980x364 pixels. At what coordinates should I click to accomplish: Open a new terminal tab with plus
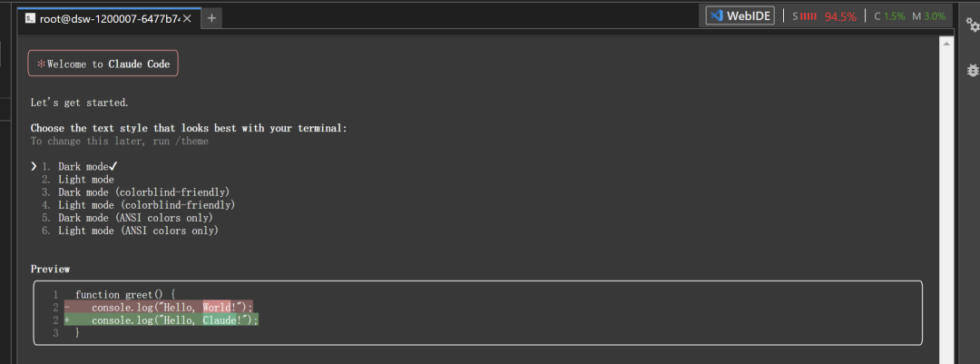tap(211, 17)
